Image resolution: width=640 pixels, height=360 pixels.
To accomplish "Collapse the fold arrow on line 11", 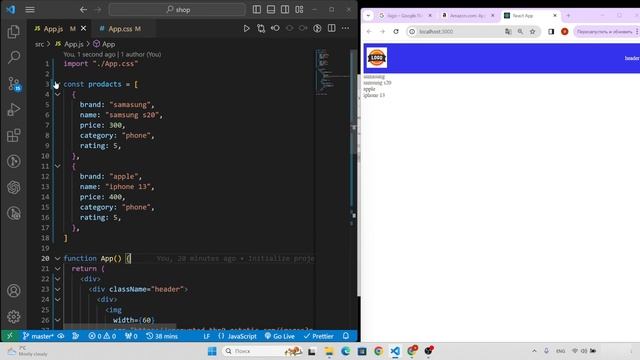I will coord(58,166).
